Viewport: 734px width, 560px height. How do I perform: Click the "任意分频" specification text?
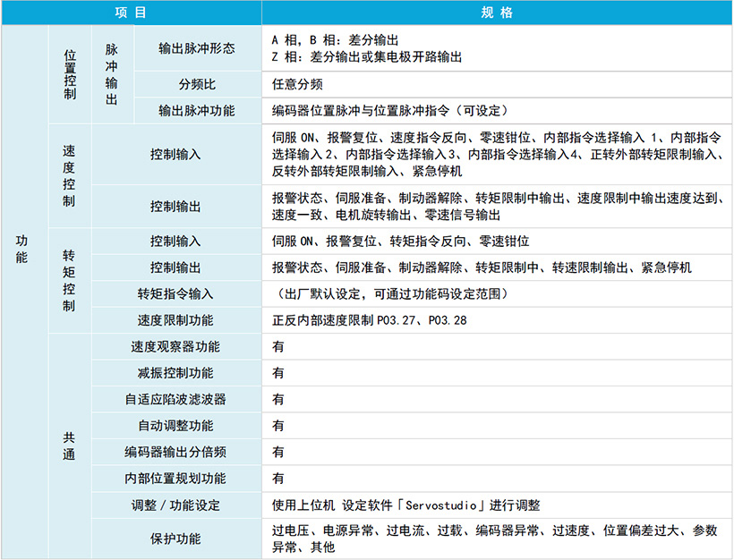pyautogui.click(x=297, y=84)
